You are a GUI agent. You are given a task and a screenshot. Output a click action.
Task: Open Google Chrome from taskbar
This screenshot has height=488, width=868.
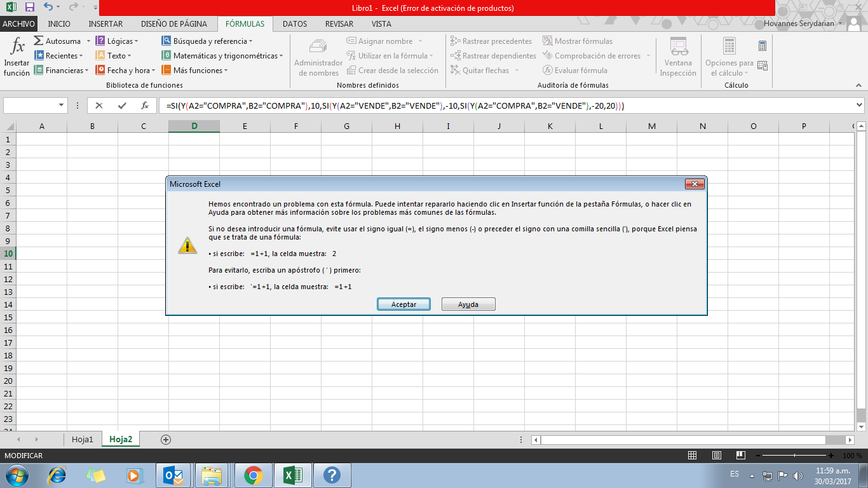pos(253,475)
